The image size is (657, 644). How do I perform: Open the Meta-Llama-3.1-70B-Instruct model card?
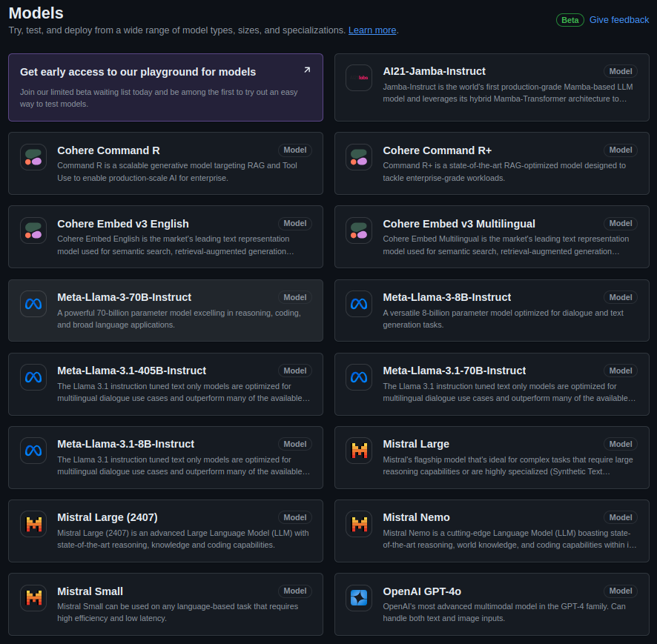tap(492, 383)
